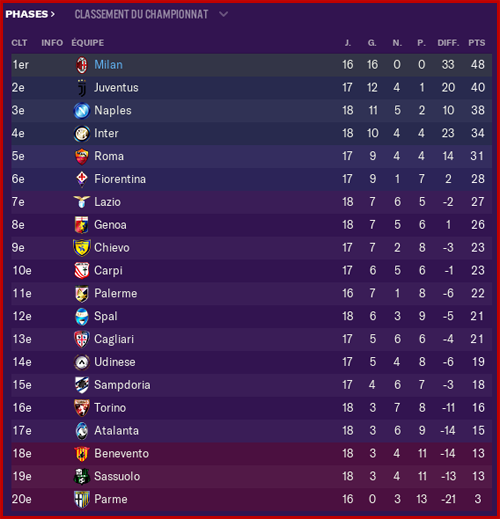Click the Parme club crest
Image resolution: width=500 pixels, height=519 pixels.
tap(82, 499)
